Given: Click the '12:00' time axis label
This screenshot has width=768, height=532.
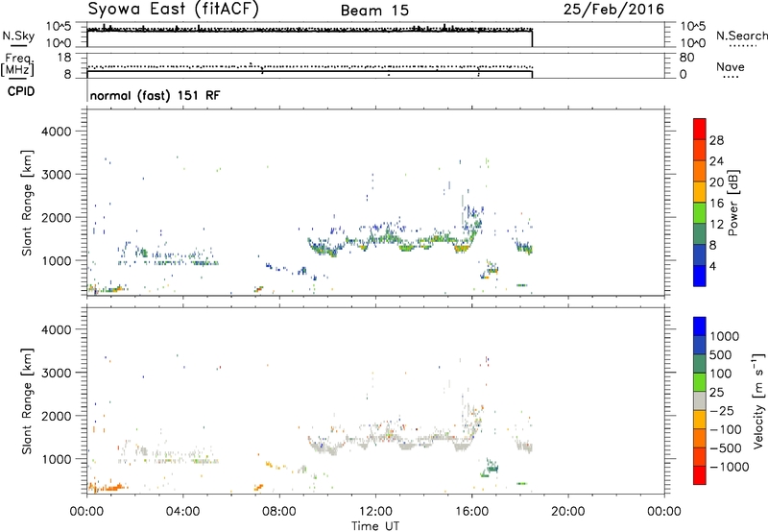Looking at the screenshot, I should tap(375, 512).
